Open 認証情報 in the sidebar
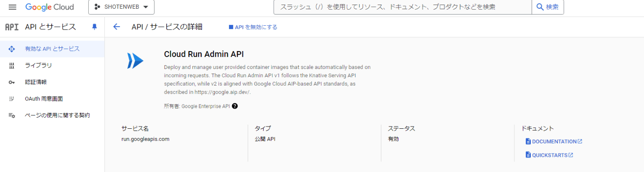 [52, 82]
